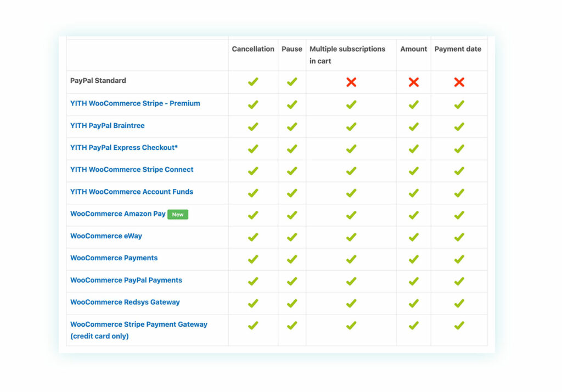This screenshot has width=562, height=392.
Task: Click the green checkmark for PayPal Standard Cancellation
Action: [252, 81]
